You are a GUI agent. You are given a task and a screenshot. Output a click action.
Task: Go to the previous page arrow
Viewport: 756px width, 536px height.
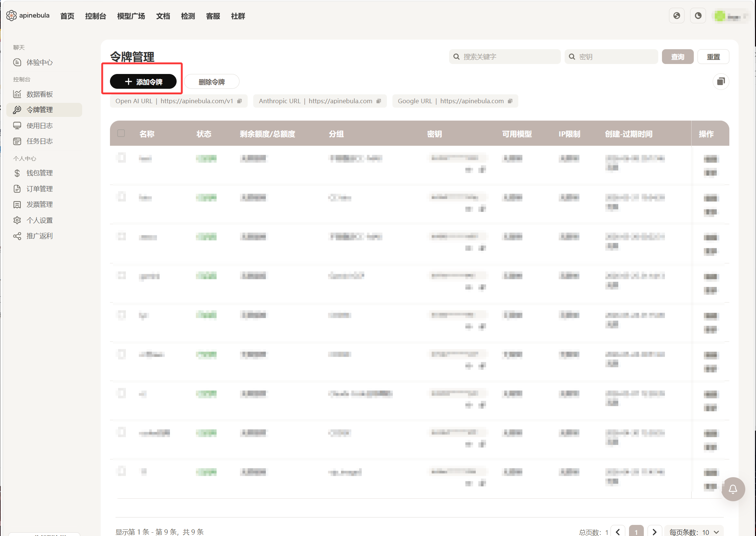[x=618, y=532]
